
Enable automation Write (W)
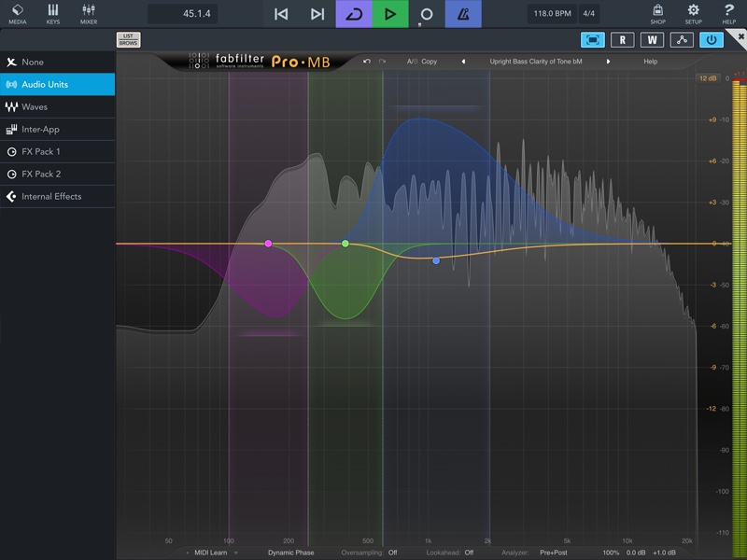652,40
